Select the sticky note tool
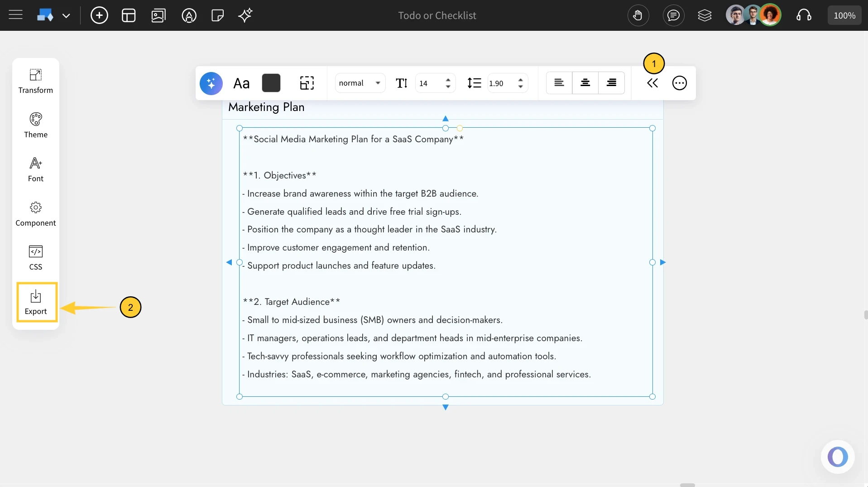 pos(217,15)
